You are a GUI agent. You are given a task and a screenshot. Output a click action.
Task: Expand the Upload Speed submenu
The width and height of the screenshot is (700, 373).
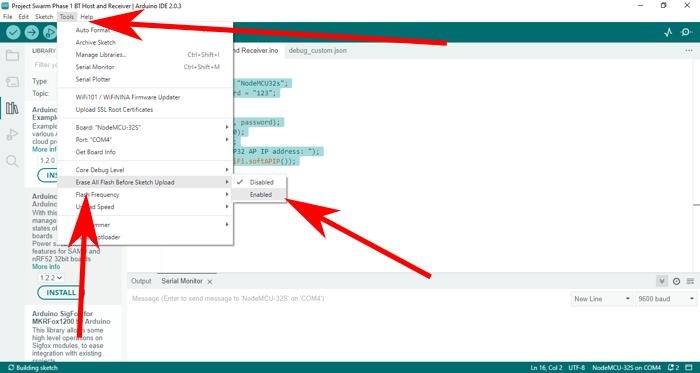point(146,207)
